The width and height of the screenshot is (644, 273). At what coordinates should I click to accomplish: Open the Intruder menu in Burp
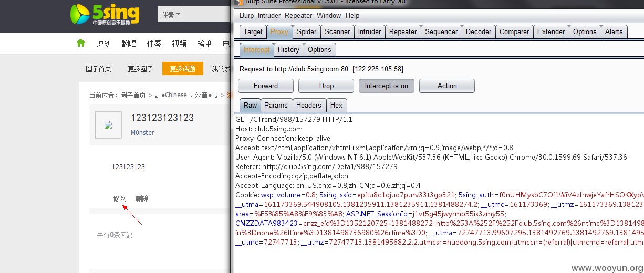(x=269, y=16)
